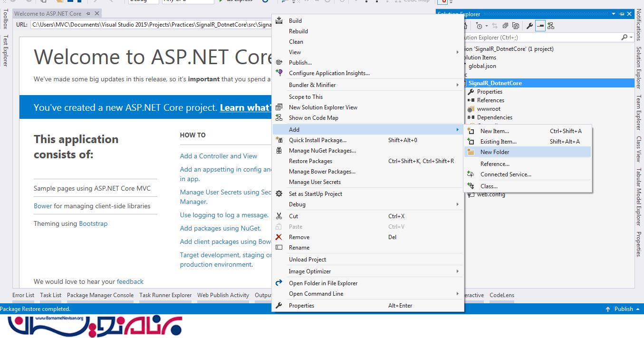The image size is (644, 338).
Task: Open the 'Add a Controller and View' link
Action: click(x=218, y=156)
